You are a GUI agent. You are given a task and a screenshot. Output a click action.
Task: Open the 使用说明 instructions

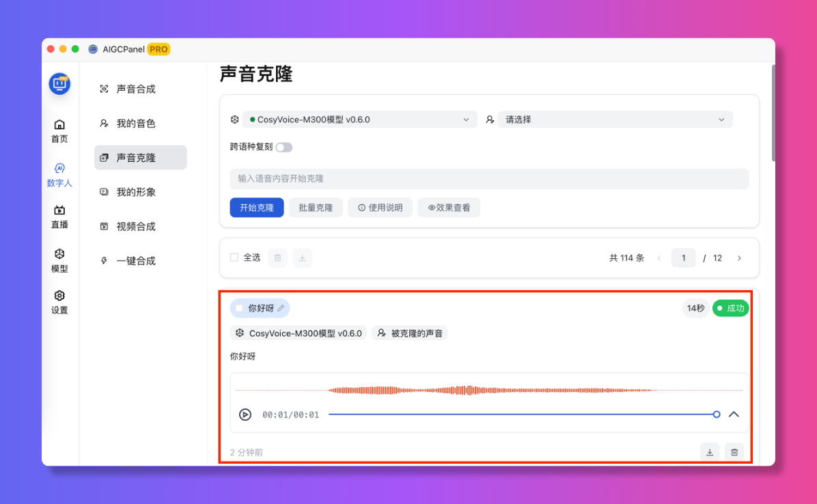(380, 208)
